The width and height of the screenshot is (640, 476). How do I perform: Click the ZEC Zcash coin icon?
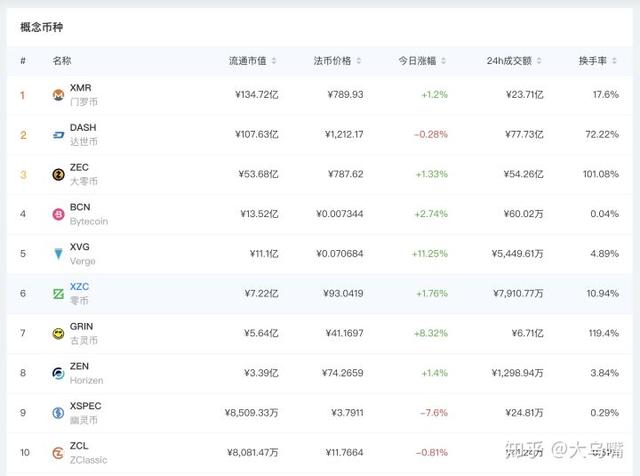[x=58, y=174]
